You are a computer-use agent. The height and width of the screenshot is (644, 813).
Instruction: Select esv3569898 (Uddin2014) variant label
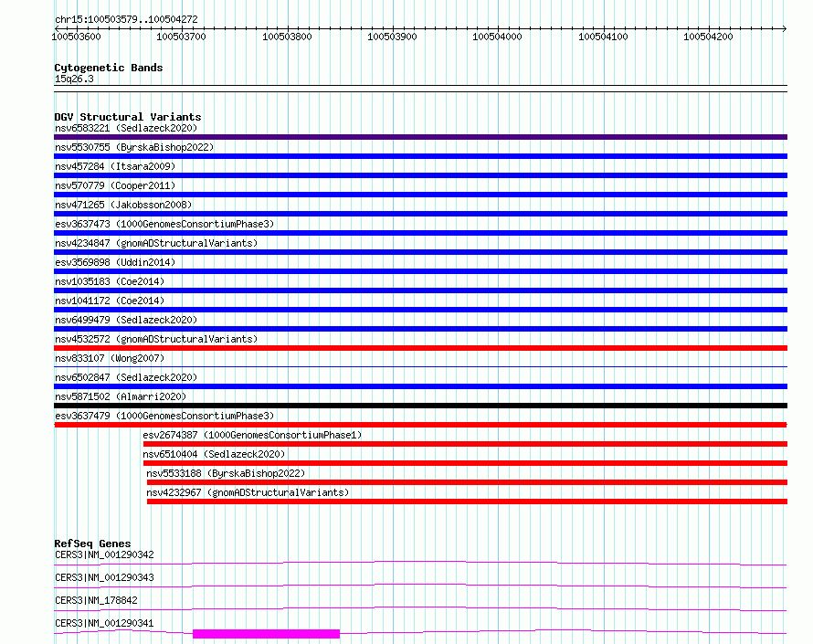click(115, 262)
